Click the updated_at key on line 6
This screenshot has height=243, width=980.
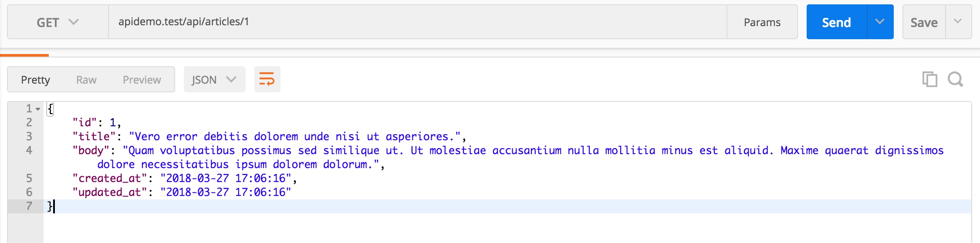[110, 192]
